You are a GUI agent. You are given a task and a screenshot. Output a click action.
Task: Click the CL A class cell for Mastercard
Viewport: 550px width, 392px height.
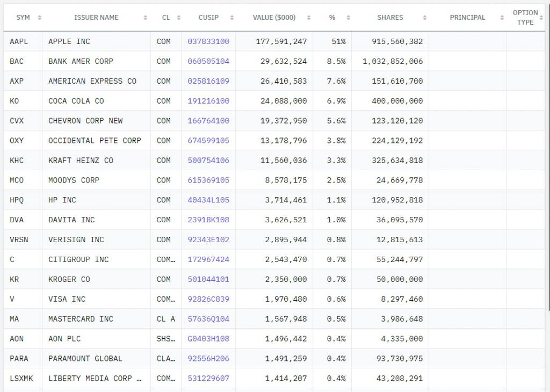[165, 319]
